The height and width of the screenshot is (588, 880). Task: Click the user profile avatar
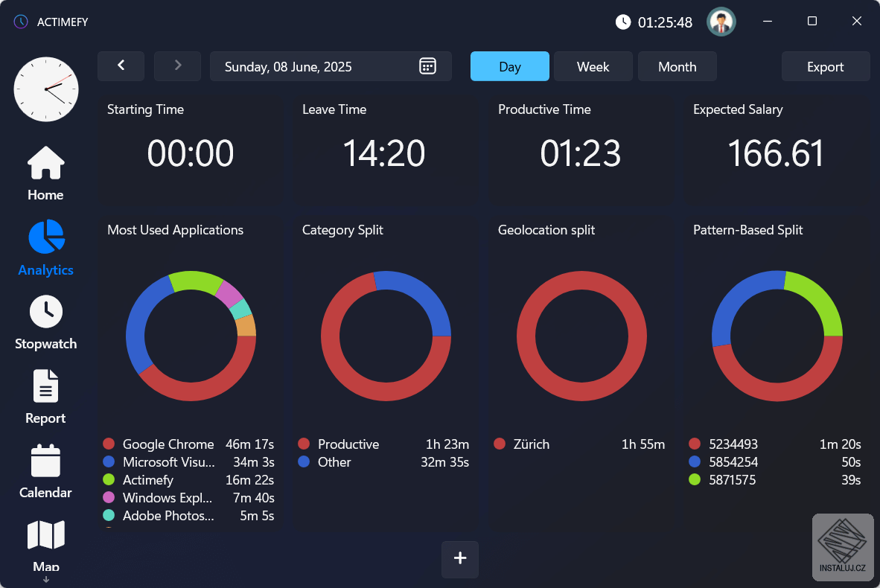coord(721,22)
